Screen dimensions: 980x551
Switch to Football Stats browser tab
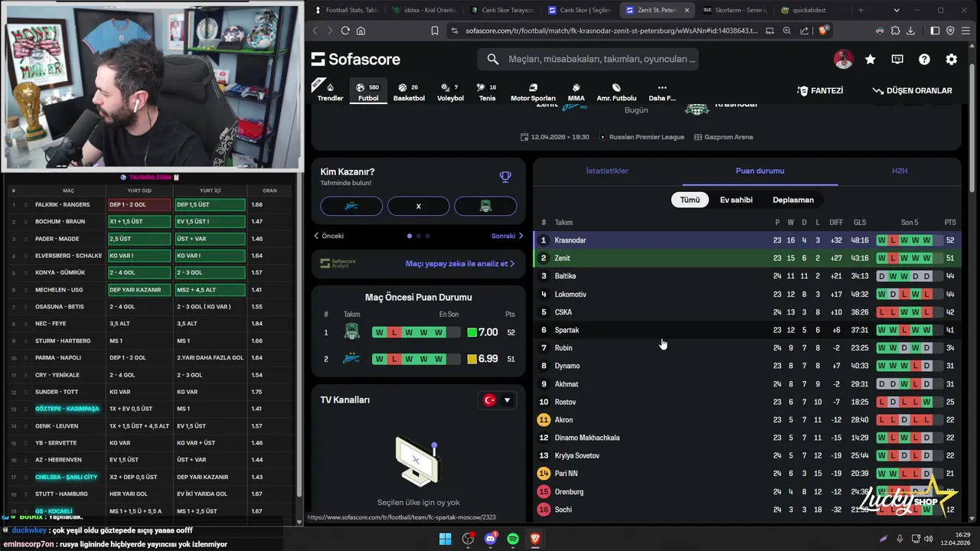click(x=345, y=10)
